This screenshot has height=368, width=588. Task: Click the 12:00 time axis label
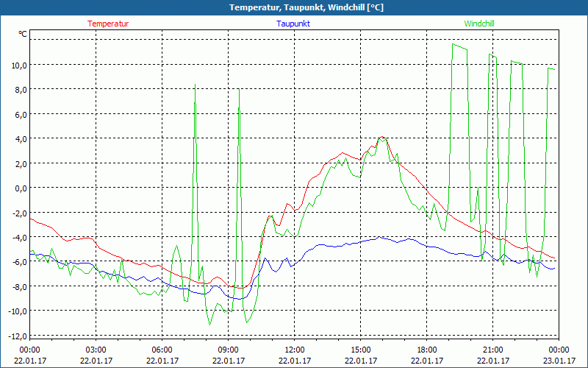pos(295,350)
